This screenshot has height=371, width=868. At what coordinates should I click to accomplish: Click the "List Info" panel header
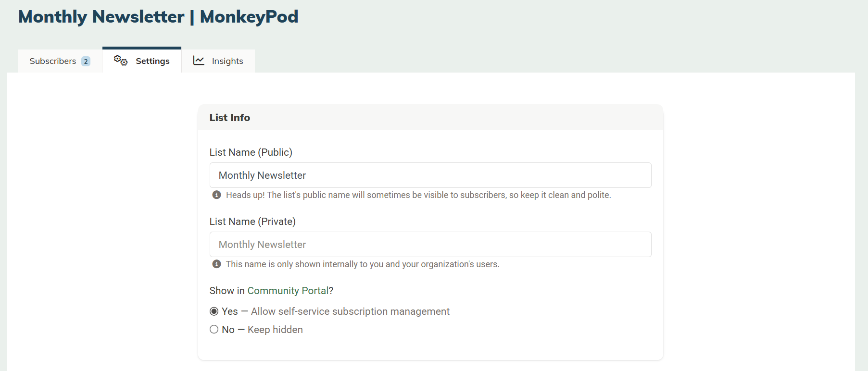(230, 118)
